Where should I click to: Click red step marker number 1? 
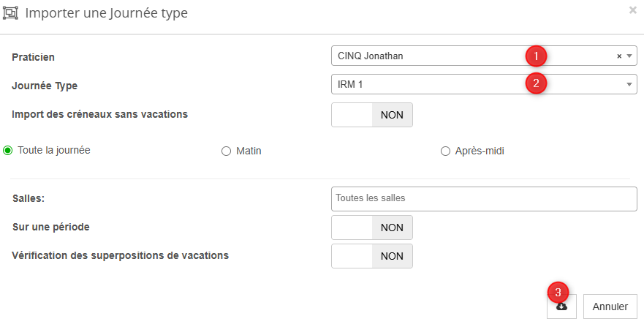[x=537, y=56]
